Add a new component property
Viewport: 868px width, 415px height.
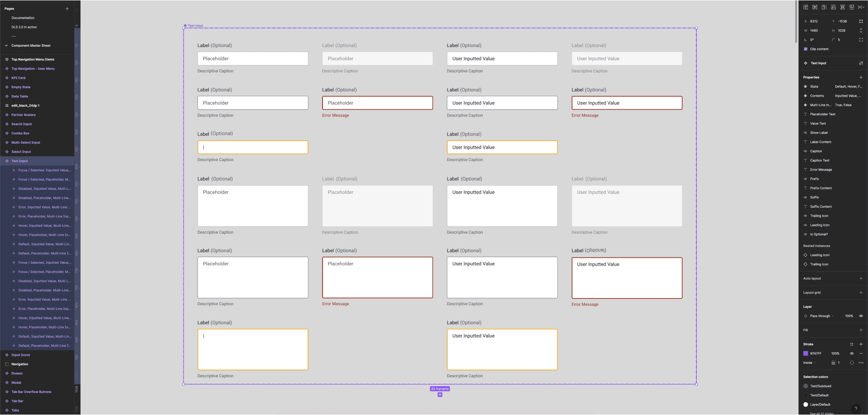click(x=861, y=78)
